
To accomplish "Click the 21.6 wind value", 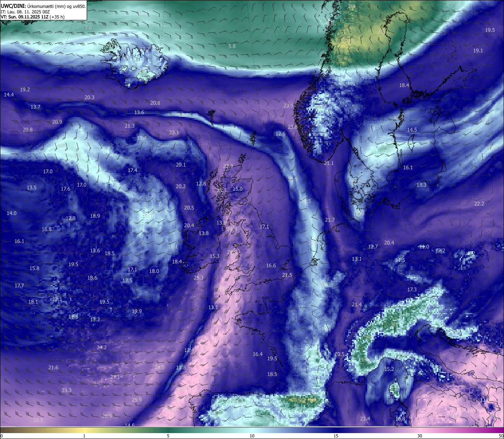I will click(x=53, y=367).
